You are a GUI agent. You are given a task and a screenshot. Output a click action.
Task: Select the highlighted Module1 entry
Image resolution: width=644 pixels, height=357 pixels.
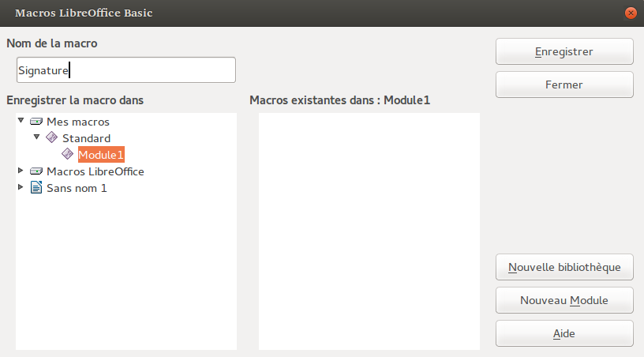[101, 155]
